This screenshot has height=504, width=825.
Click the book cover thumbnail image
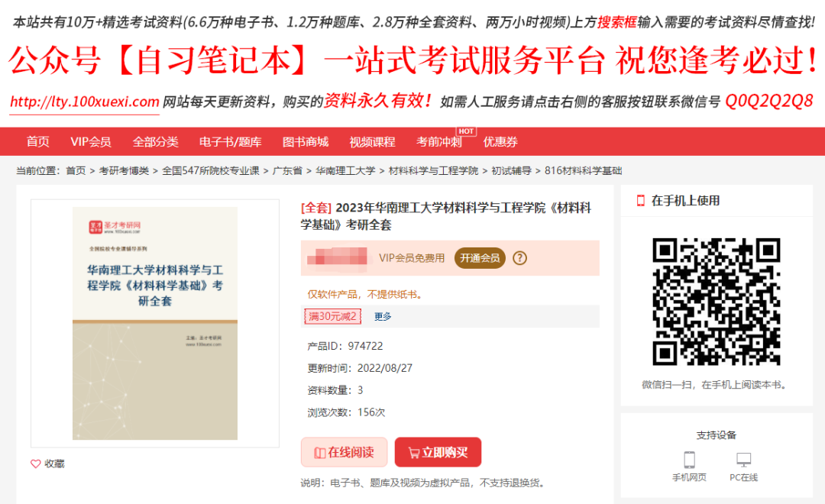[154, 323]
